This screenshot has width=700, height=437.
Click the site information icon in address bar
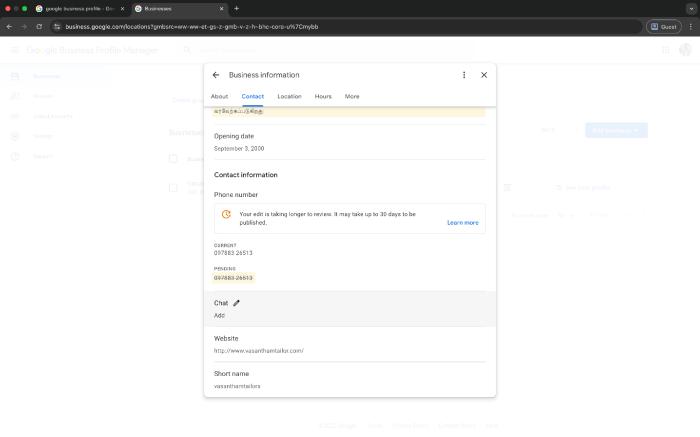pos(56,26)
